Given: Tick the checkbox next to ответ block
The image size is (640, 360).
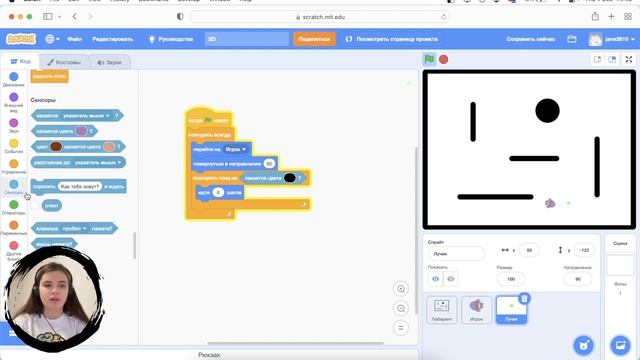Looking at the screenshot, I should coord(35,205).
